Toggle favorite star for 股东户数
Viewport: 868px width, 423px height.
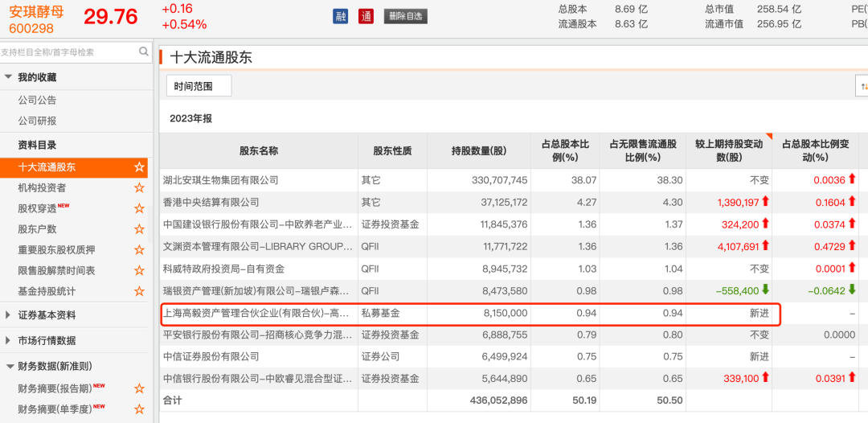(139, 229)
